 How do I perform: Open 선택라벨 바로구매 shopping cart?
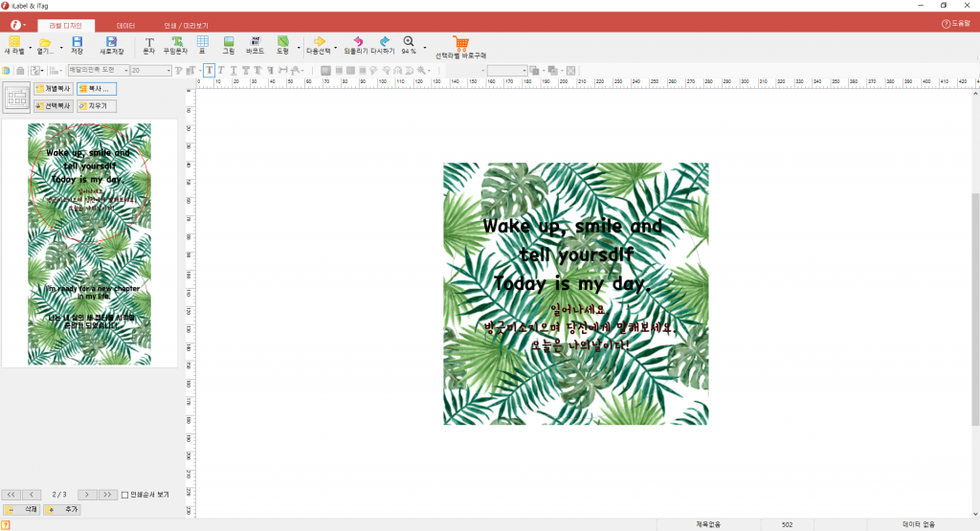point(460,46)
